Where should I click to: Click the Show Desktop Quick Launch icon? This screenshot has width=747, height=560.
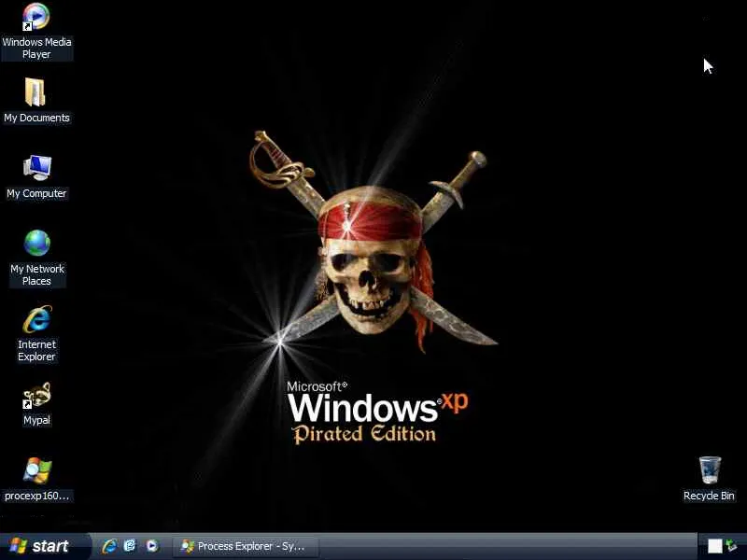[130, 546]
